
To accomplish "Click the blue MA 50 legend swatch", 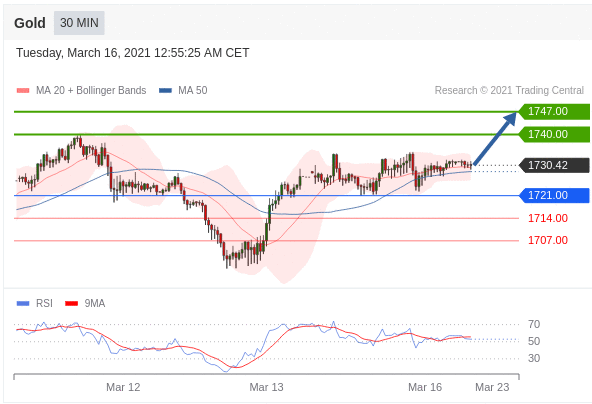I will (x=165, y=91).
